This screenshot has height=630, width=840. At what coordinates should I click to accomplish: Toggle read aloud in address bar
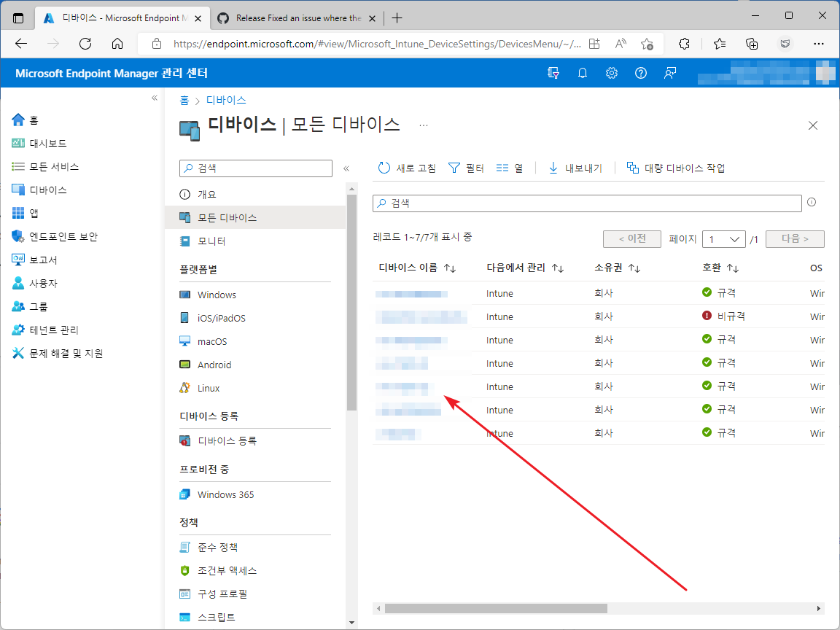621,44
